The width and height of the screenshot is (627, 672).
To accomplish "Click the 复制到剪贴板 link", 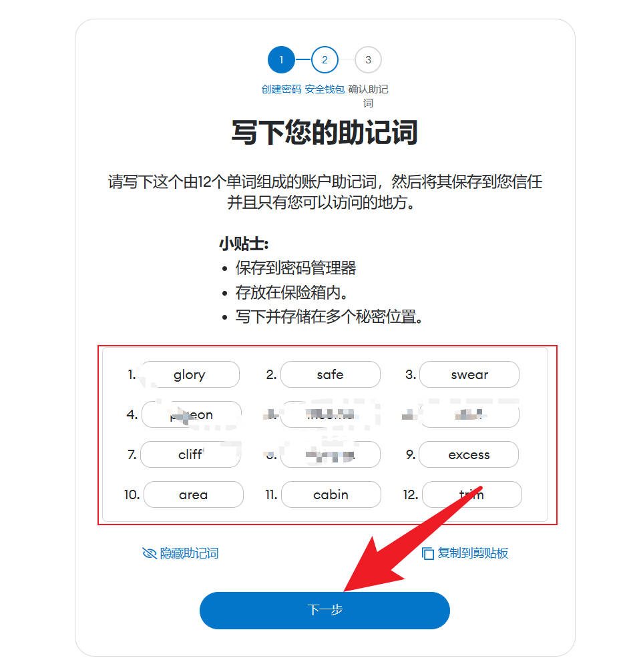I will coord(465,553).
